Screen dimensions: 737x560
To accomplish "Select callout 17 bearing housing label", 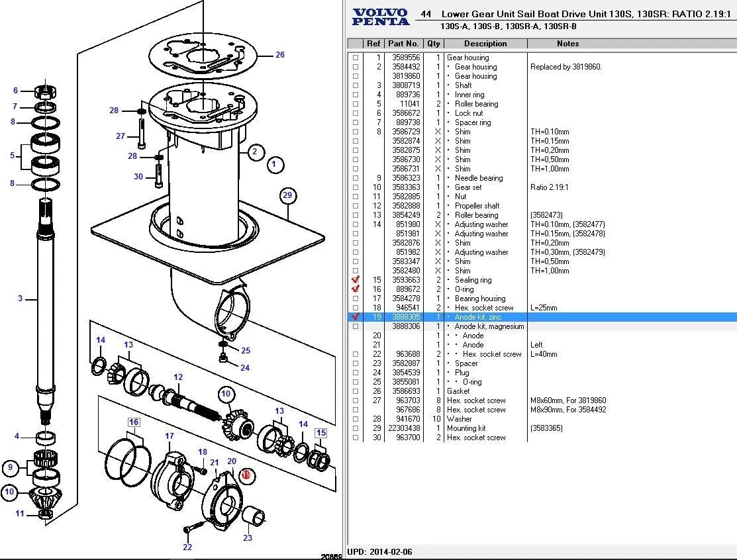I will [170, 436].
